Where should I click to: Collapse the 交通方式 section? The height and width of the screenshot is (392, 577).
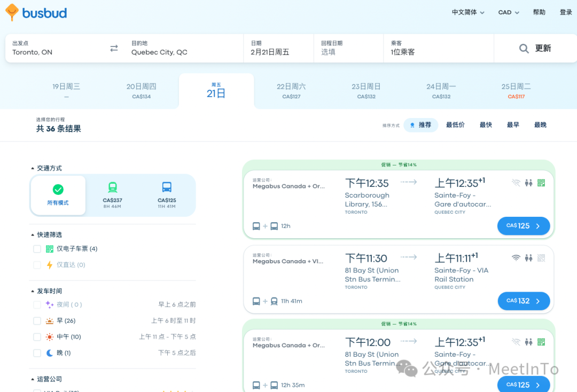point(46,168)
